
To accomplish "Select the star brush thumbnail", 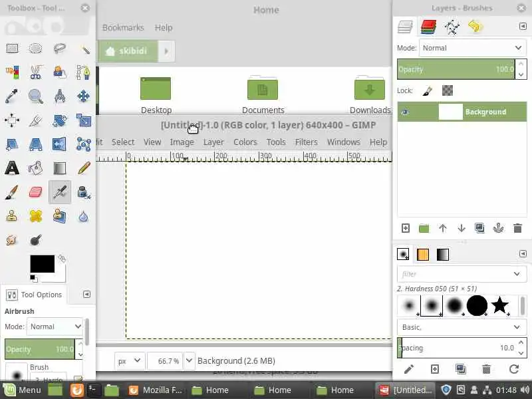I will [500, 305].
